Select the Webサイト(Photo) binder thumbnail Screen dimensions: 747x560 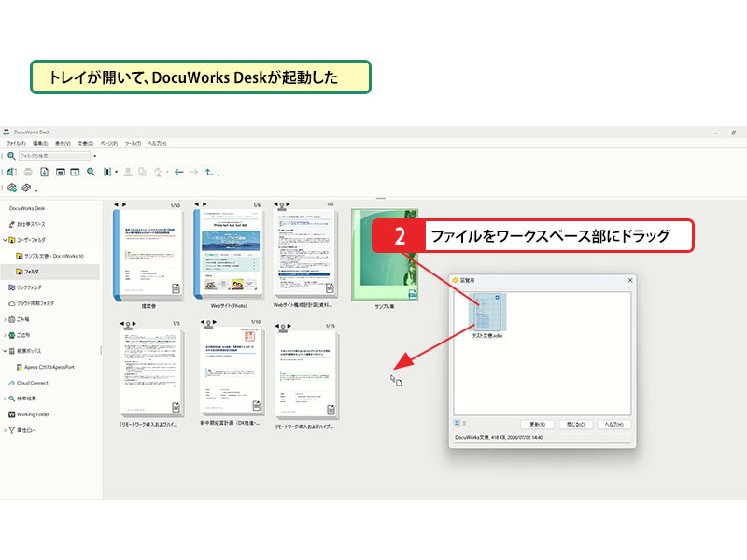pyautogui.click(x=229, y=254)
